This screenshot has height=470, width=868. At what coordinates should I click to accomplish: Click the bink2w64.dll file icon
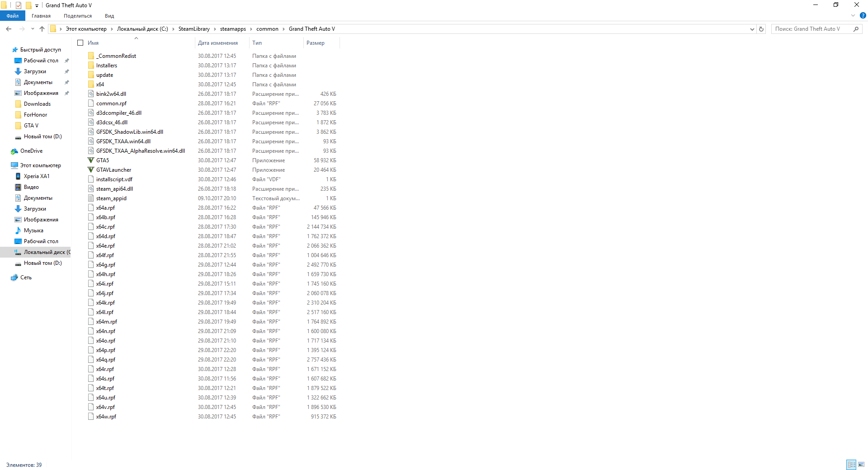pos(91,94)
